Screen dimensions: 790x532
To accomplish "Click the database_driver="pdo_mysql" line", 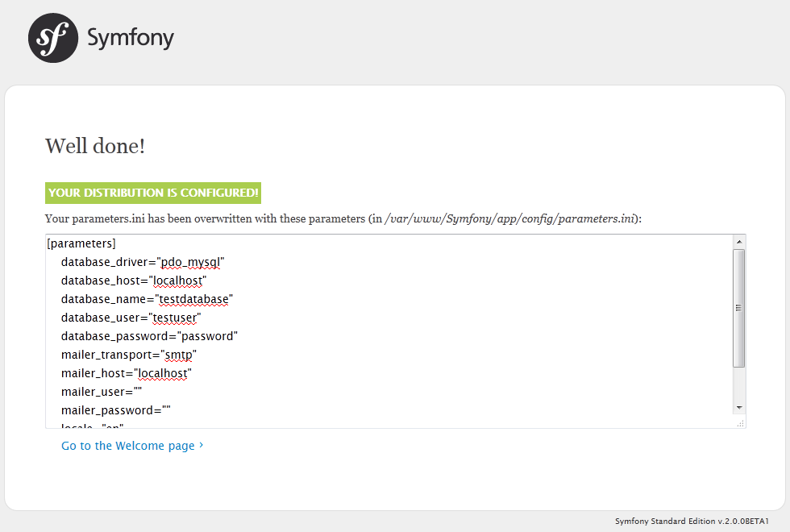I will click(143, 263).
